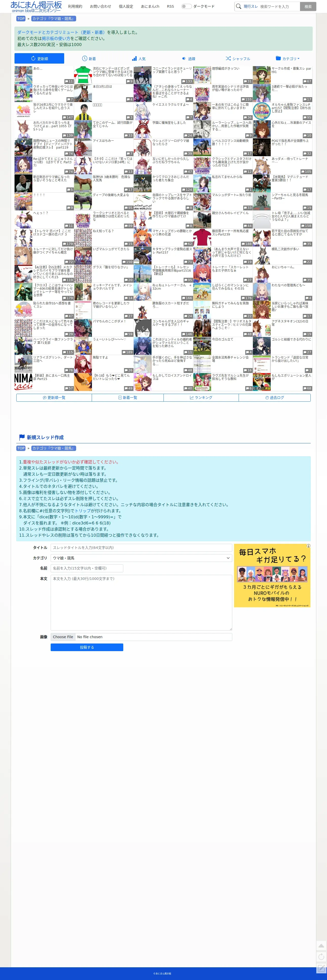This screenshot has width=327, height=980.
Task: Click the 投稿する submit button
Action: click(87, 647)
